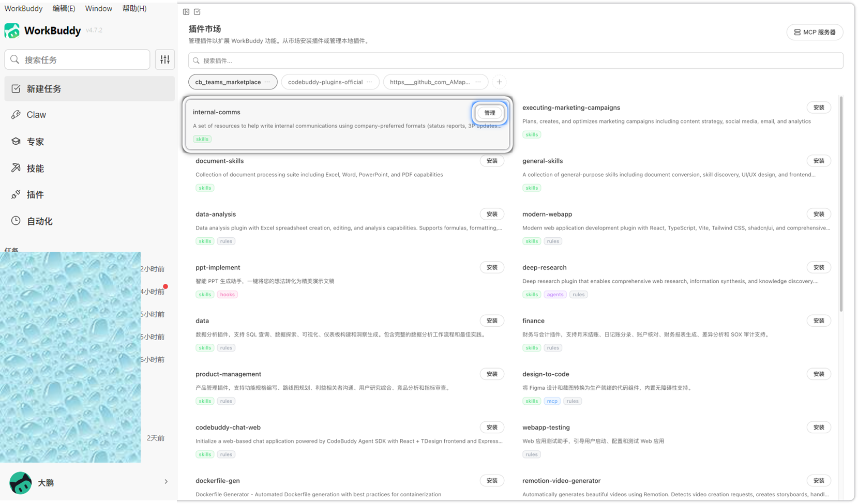Click the search magnifier in task search
Image resolution: width=858 pixels, height=504 pixels.
(15, 59)
